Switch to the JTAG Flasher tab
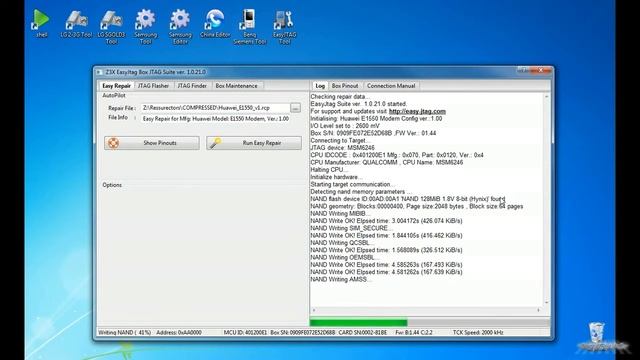 pos(153,86)
